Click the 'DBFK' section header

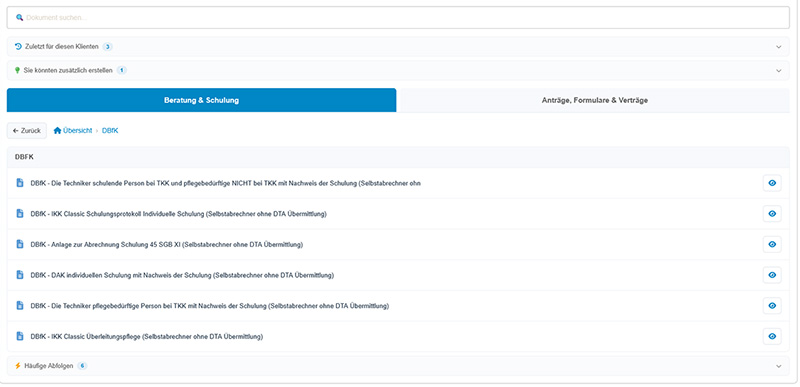(x=398, y=157)
